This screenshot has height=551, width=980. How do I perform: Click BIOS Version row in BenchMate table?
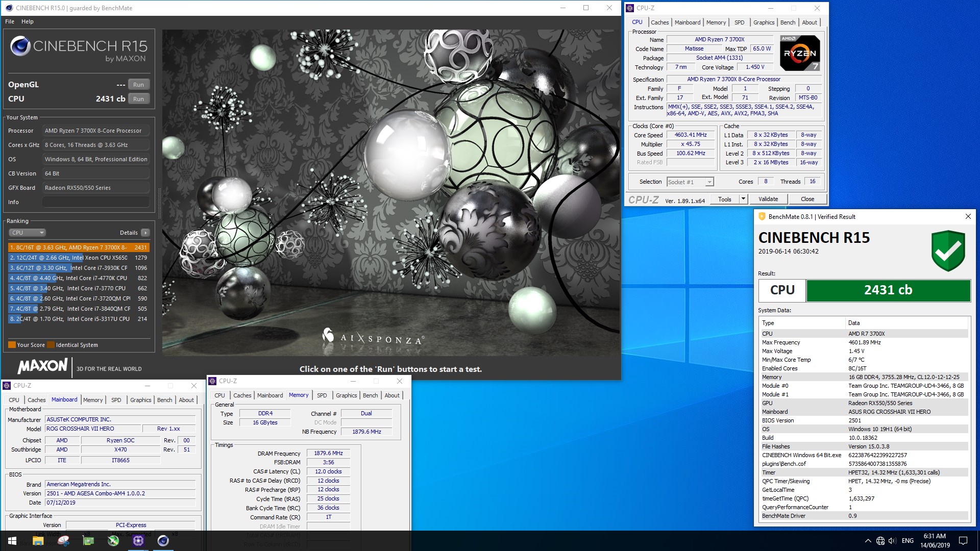pos(864,420)
